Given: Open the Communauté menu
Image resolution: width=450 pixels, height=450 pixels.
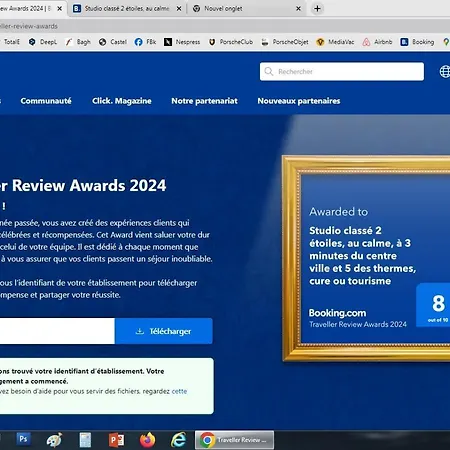Looking at the screenshot, I should pos(46,101).
